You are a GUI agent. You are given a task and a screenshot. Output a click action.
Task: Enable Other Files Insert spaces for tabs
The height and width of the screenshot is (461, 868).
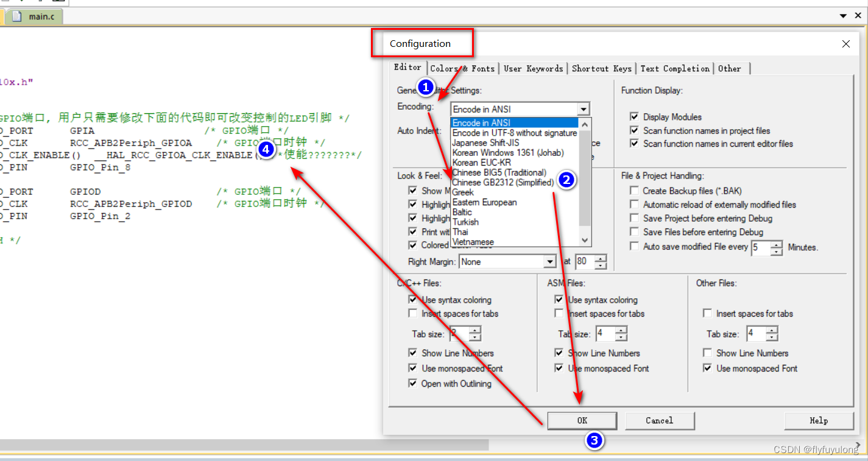click(x=707, y=314)
